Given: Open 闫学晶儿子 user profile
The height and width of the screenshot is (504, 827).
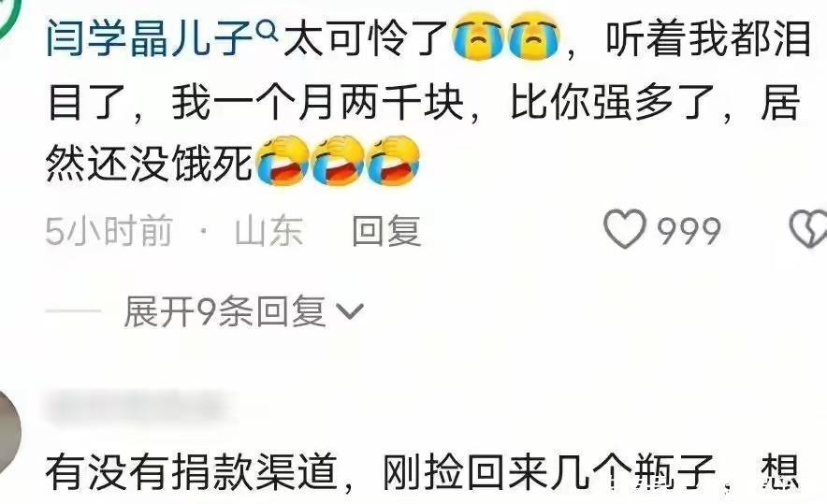Looking at the screenshot, I should 150,38.
